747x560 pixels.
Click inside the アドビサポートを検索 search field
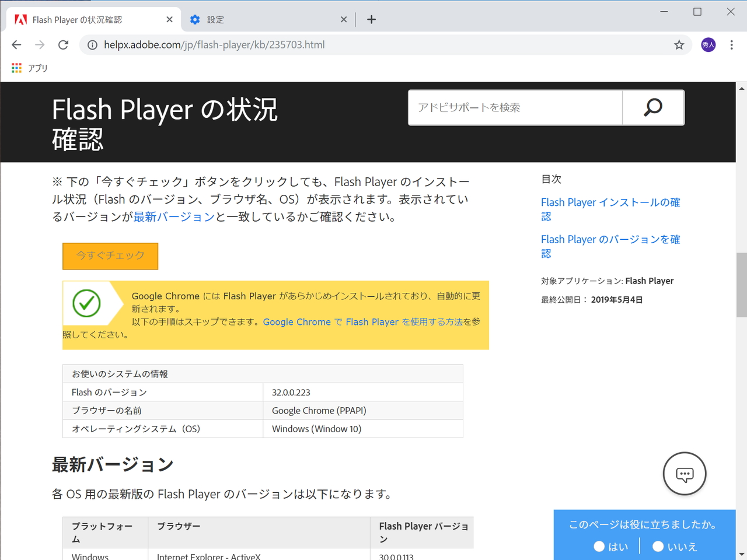[x=514, y=107]
